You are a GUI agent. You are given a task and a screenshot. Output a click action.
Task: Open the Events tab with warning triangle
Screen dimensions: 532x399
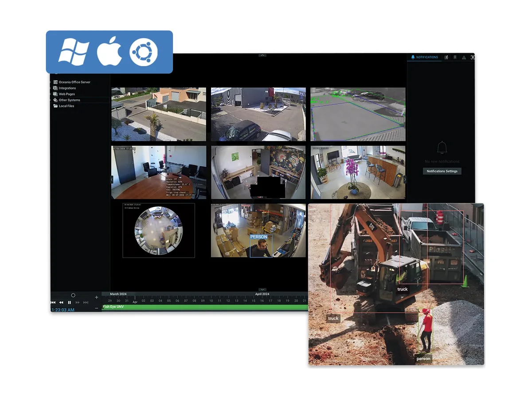tap(464, 57)
